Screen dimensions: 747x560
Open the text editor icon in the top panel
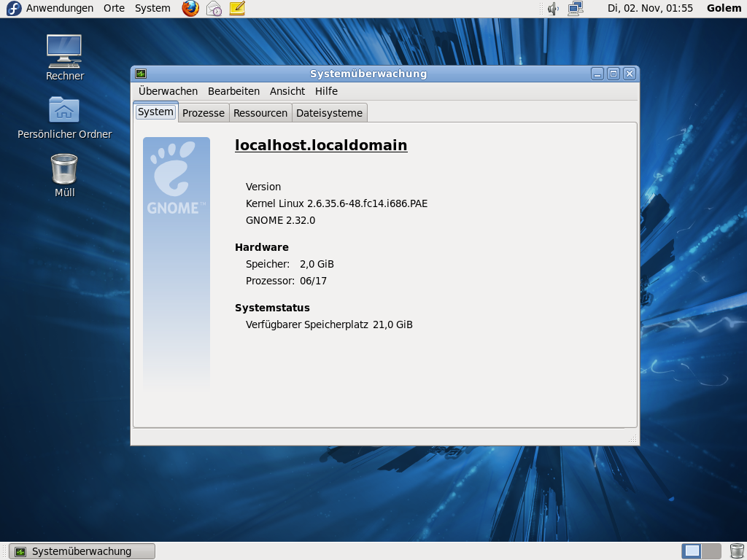tap(236, 8)
